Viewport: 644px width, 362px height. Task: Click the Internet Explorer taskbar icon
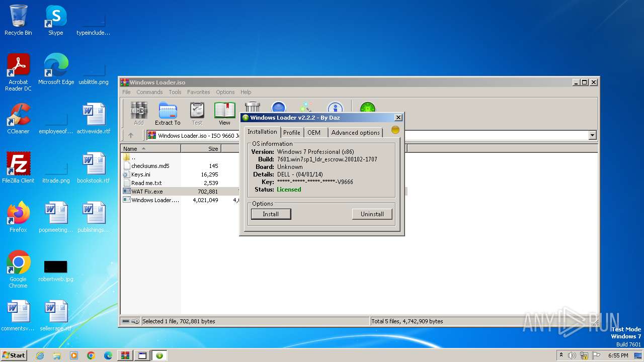click(40, 355)
